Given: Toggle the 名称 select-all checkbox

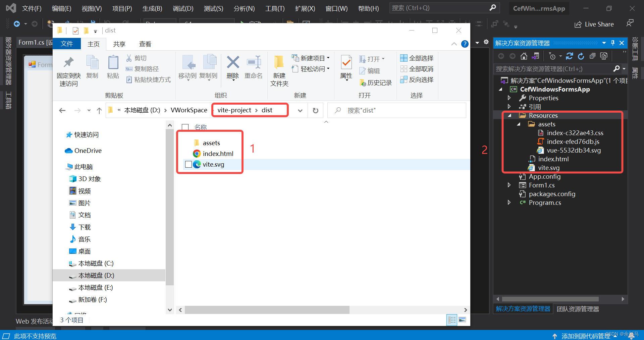Looking at the screenshot, I should coord(185,127).
